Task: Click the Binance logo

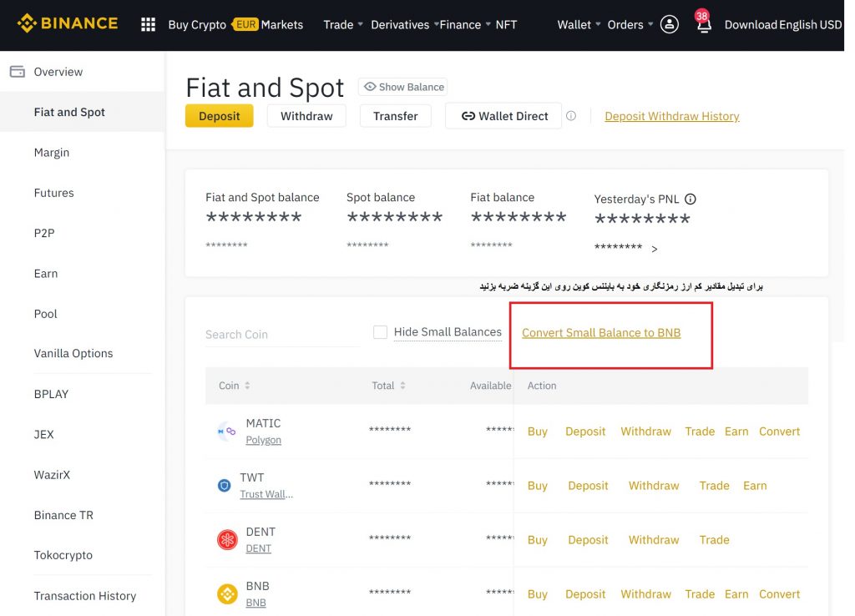Action: tap(68, 23)
